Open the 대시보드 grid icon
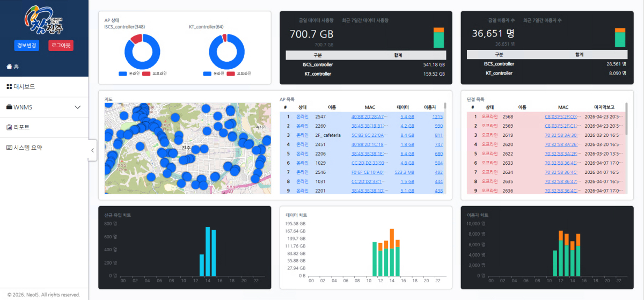The height and width of the screenshot is (300, 644). [9, 86]
